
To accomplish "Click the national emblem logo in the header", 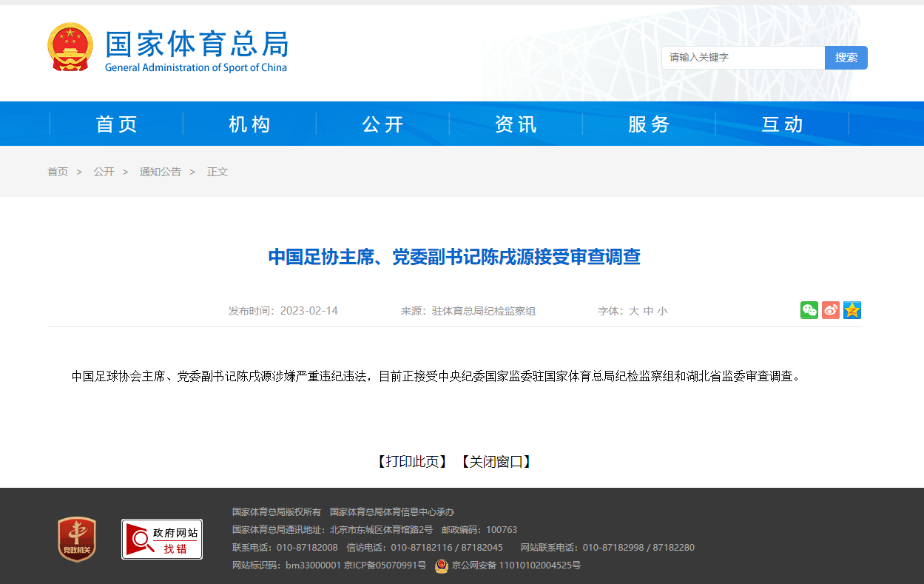I will [70, 47].
